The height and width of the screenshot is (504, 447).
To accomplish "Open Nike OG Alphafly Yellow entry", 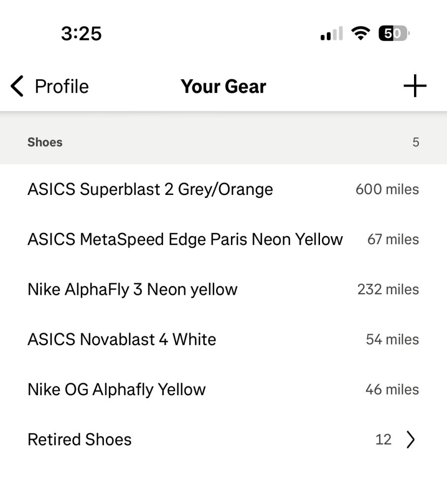I will (117, 390).
